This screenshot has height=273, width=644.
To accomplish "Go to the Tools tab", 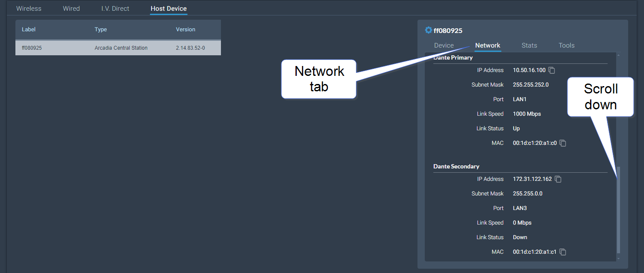I will (x=566, y=45).
